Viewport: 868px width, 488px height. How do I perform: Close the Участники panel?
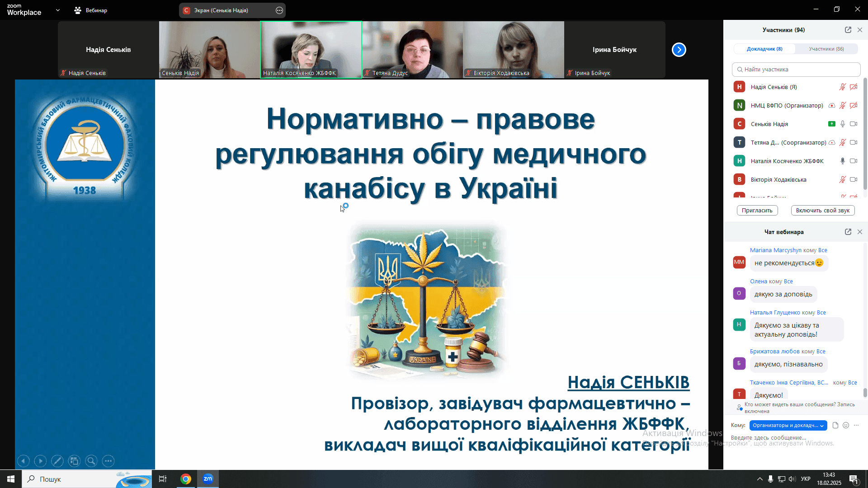pos(860,30)
